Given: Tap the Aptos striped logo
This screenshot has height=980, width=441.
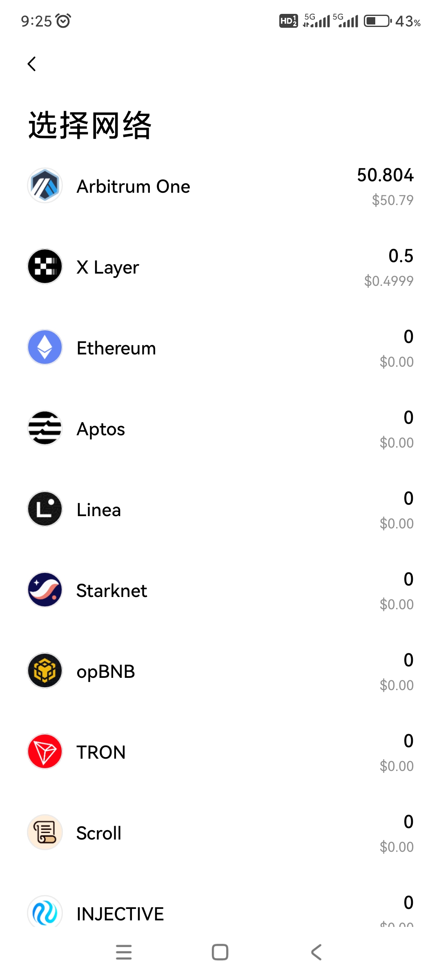Looking at the screenshot, I should [x=45, y=428].
